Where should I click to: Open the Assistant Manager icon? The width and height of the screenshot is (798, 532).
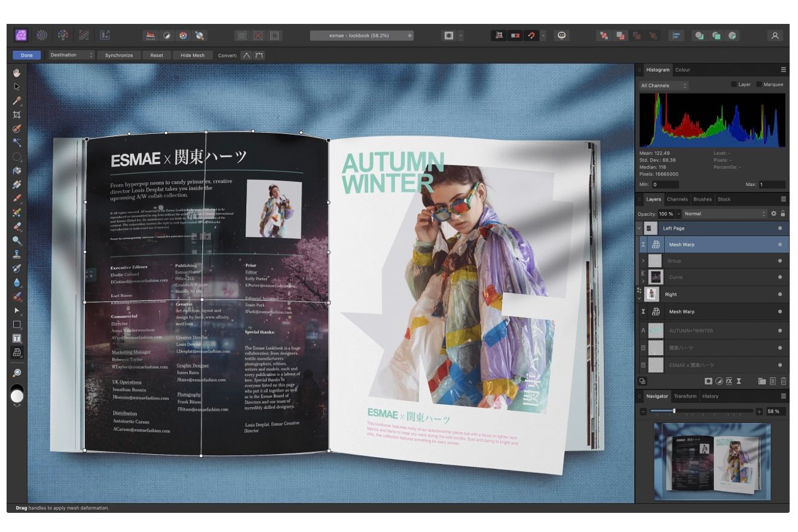561,36
